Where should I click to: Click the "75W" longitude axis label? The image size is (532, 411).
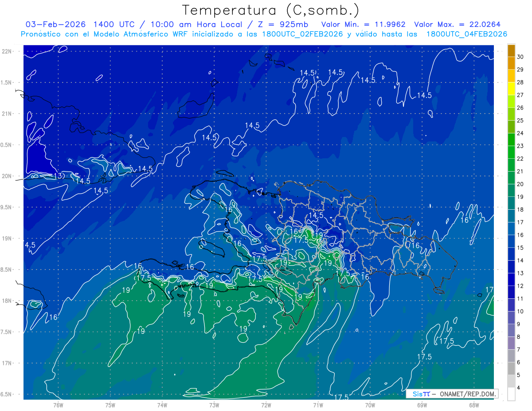coord(110,405)
